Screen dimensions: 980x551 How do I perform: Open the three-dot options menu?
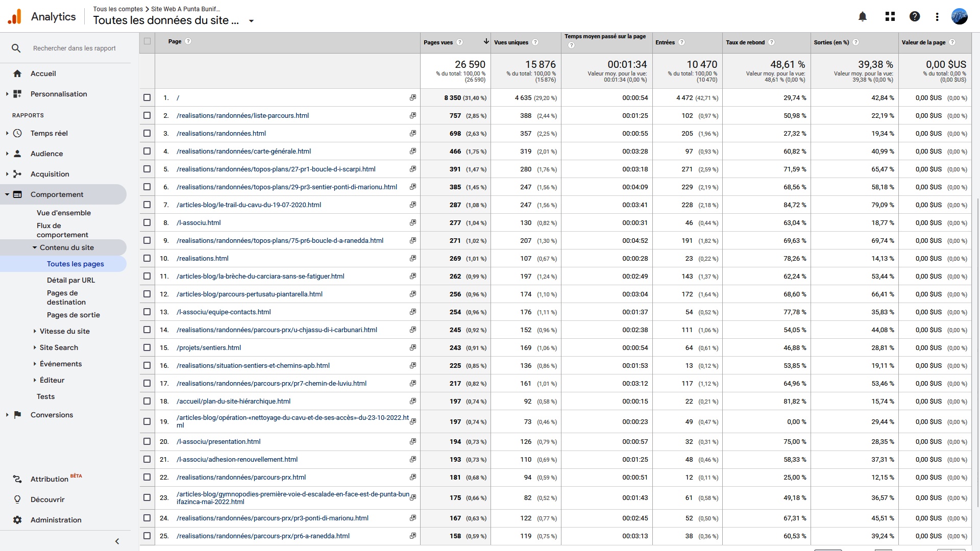point(937,17)
